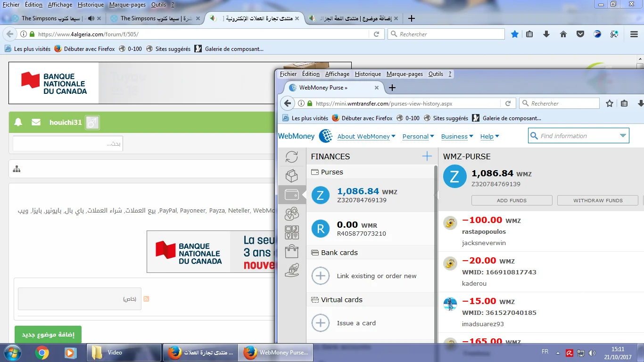The height and width of the screenshot is (362, 644).
Task: Open the envelope messages icon on forum
Action: tap(36, 123)
